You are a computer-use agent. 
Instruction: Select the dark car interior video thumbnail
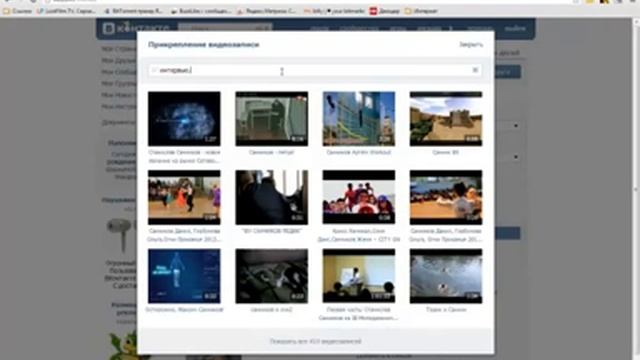(271, 198)
